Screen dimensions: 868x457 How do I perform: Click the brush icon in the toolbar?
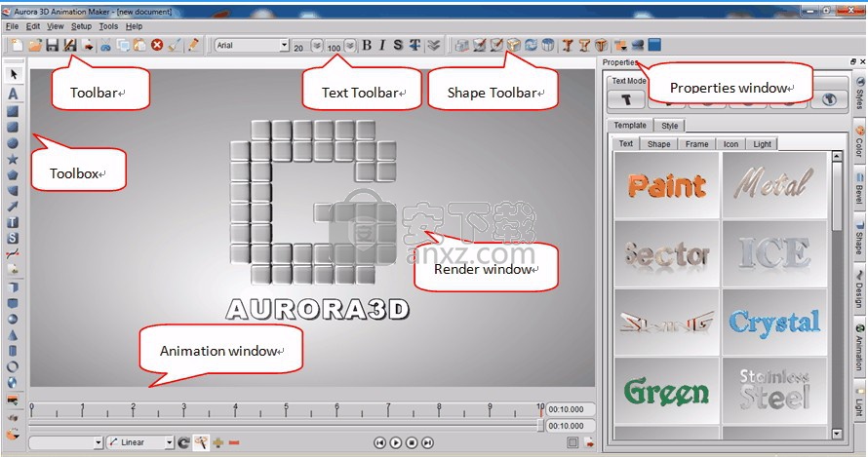[175, 46]
